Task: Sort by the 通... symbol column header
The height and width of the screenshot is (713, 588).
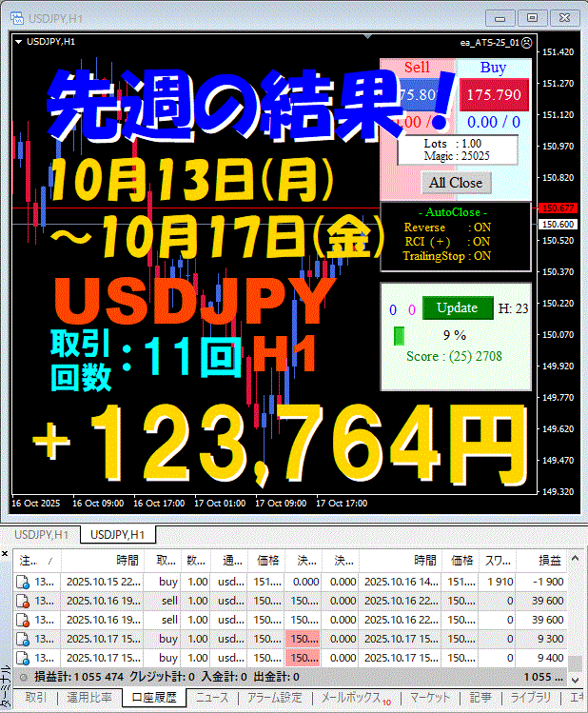Action: click(229, 561)
